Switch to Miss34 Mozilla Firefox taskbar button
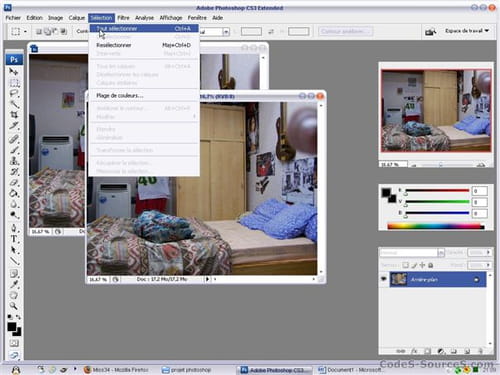 pyautogui.click(x=117, y=370)
